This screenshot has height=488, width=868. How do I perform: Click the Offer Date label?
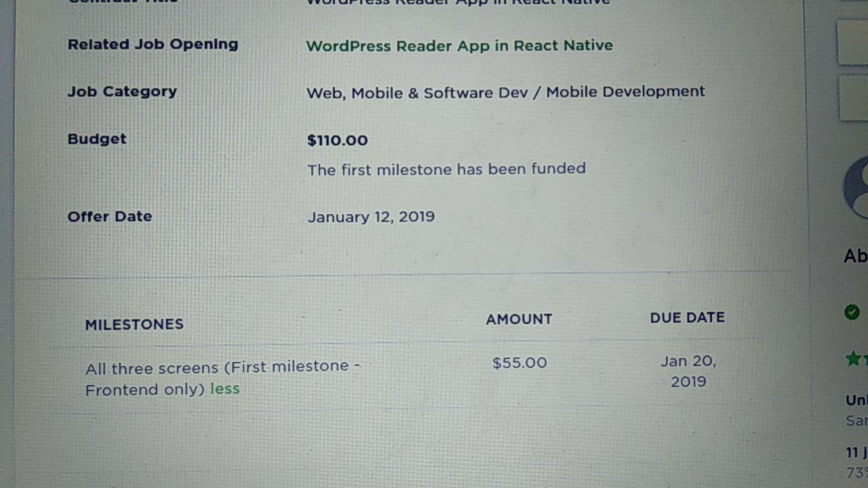109,217
